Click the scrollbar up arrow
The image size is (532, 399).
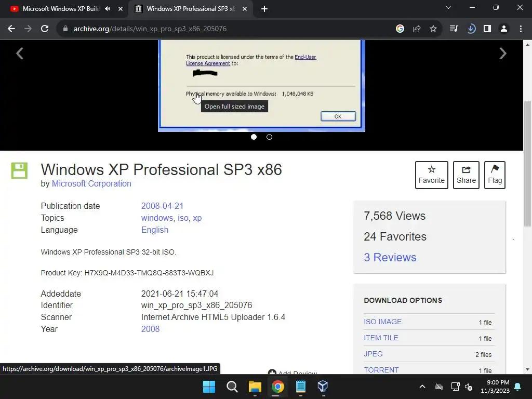pos(528,45)
